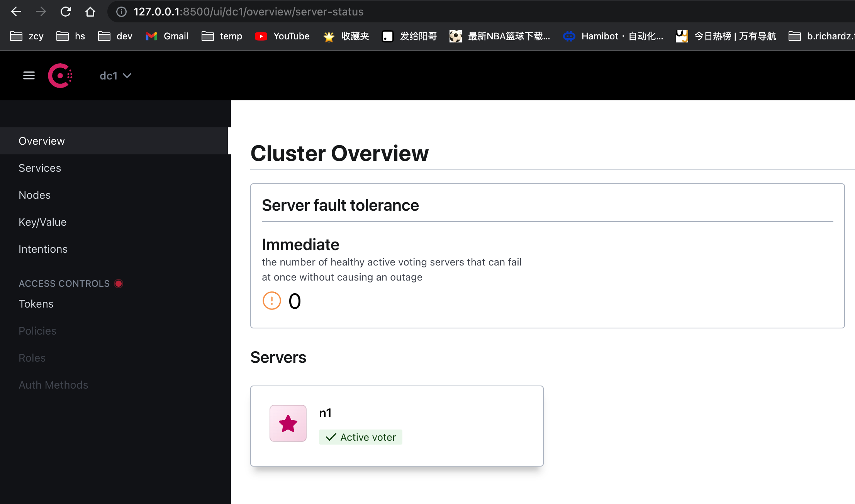Expand the dc1 datacenter dropdown
The height and width of the screenshot is (504, 855).
point(115,76)
